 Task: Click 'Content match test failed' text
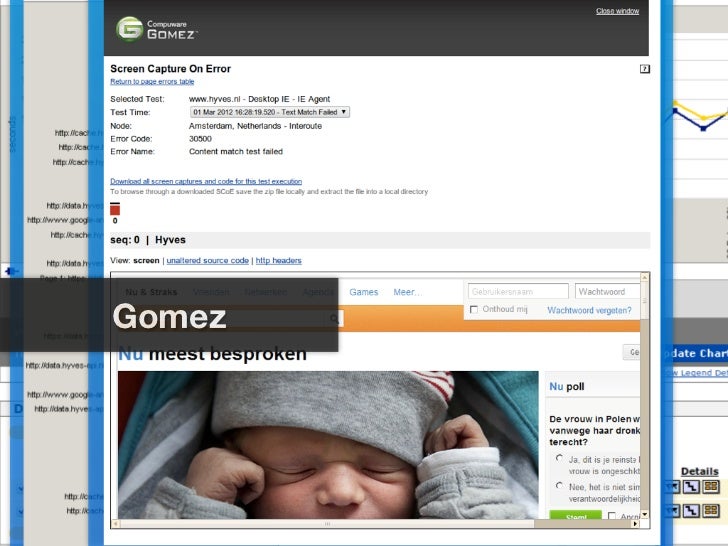point(236,151)
